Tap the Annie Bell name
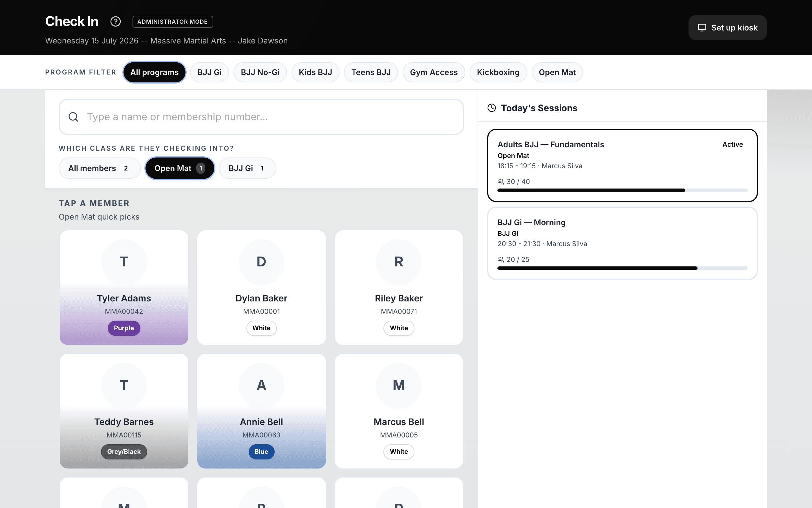Screen dimensions: 812x508 click(261, 422)
